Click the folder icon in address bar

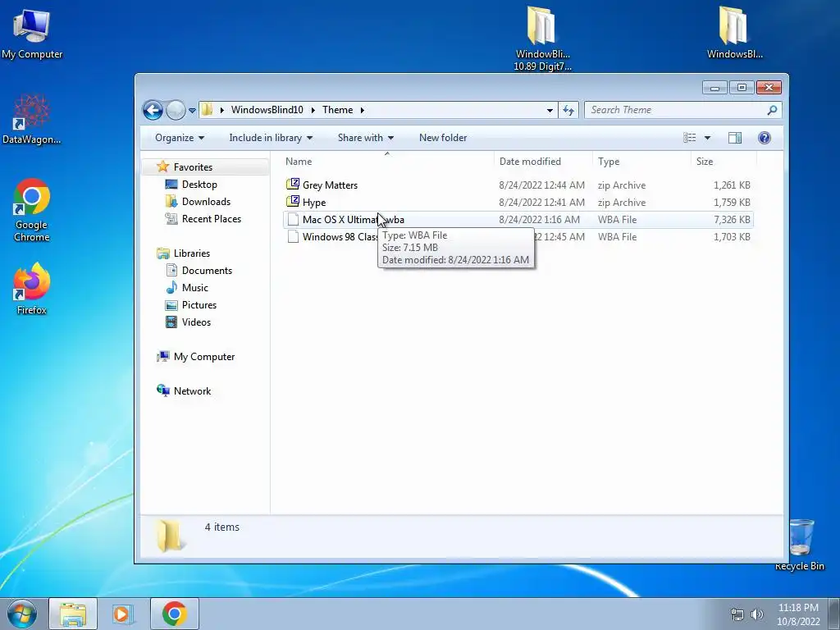(x=208, y=110)
